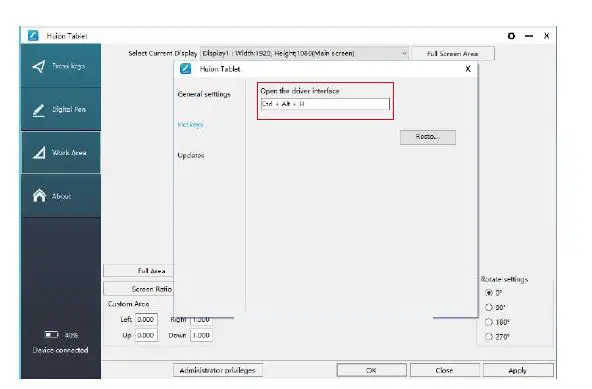Click the Ctrl + Alt + H hotkey field
This screenshot has height=389, width=592.
pyautogui.click(x=325, y=104)
